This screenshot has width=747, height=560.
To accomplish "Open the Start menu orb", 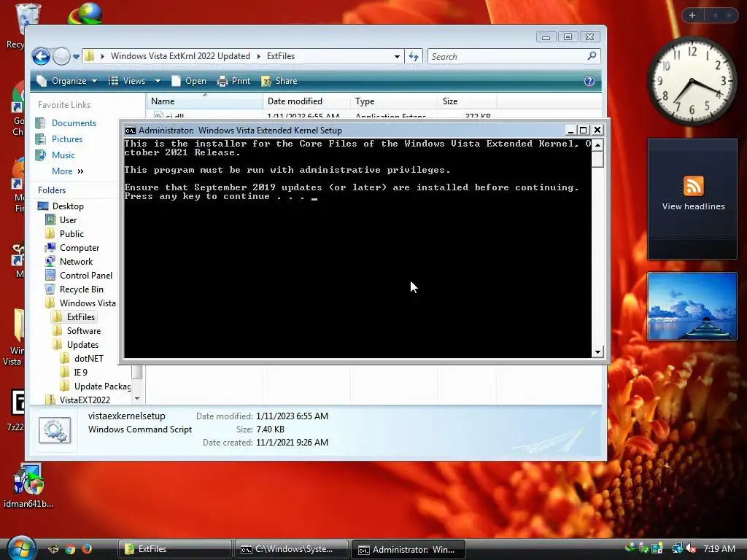I will click(x=21, y=548).
